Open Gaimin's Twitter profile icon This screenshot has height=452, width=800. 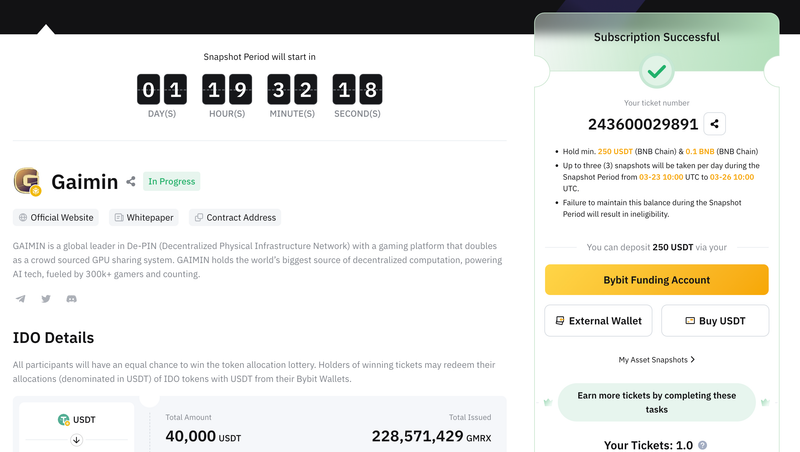click(x=46, y=299)
